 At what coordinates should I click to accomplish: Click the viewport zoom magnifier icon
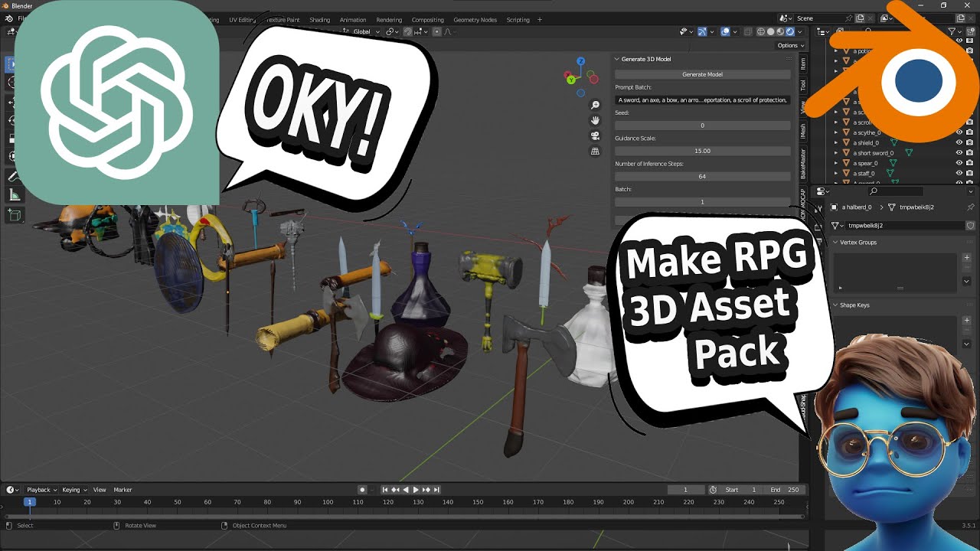[595, 105]
